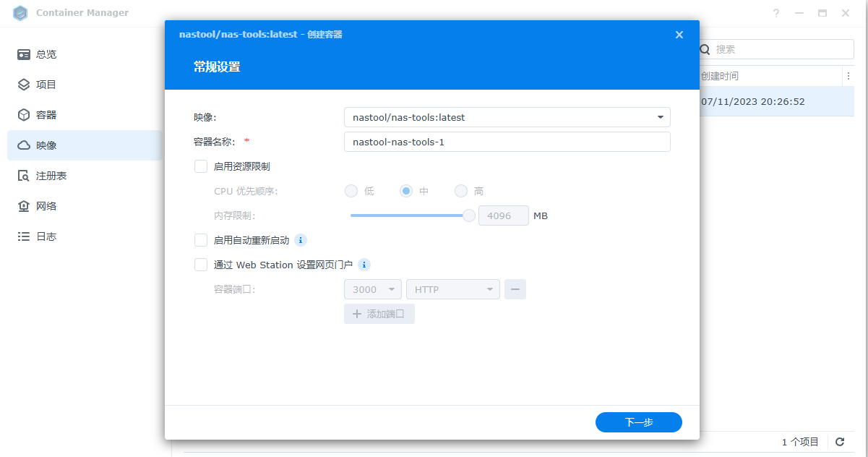
Task: Click the 总览 overview sidebar icon
Action: pos(24,54)
